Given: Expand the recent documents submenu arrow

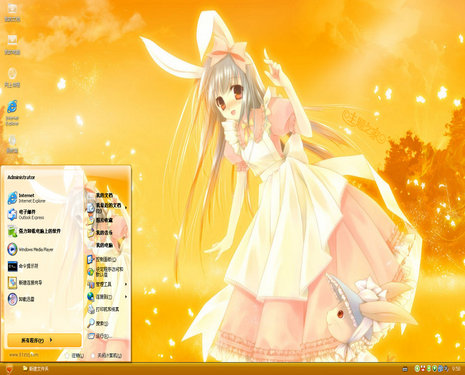Looking at the screenshot, I should coord(126,208).
